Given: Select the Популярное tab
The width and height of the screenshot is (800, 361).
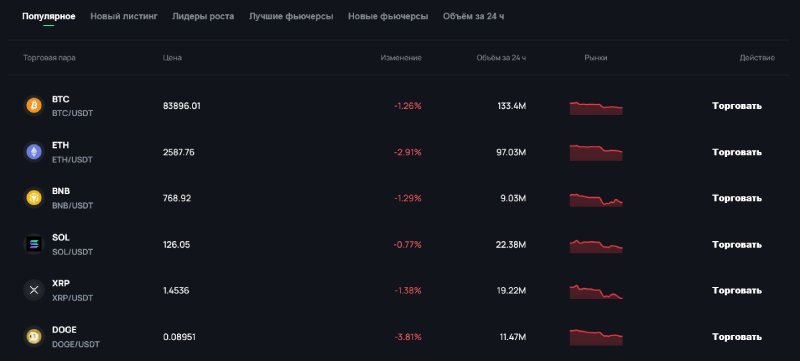Looking at the screenshot, I should 48,16.
